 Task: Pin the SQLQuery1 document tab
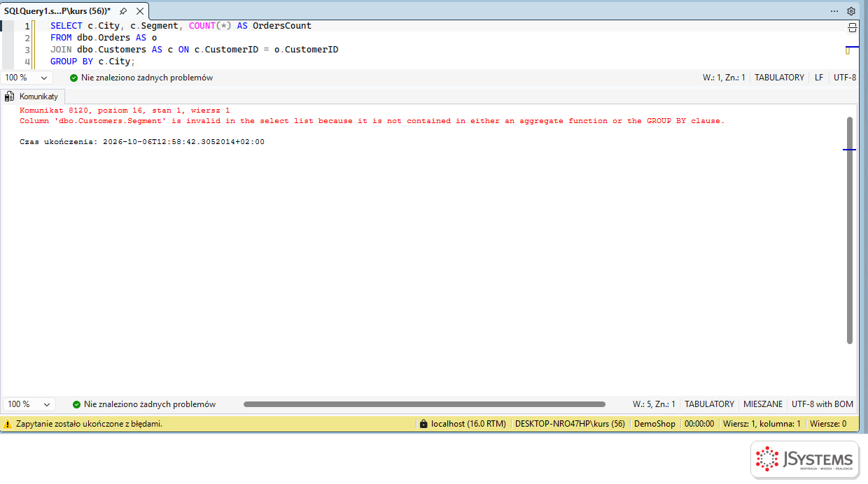[x=123, y=11]
